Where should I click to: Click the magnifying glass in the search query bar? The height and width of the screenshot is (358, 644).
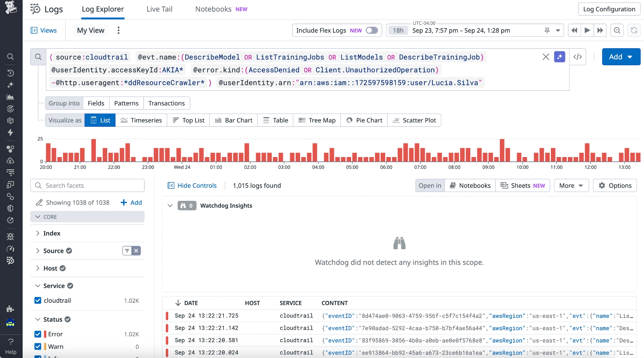[x=38, y=57]
